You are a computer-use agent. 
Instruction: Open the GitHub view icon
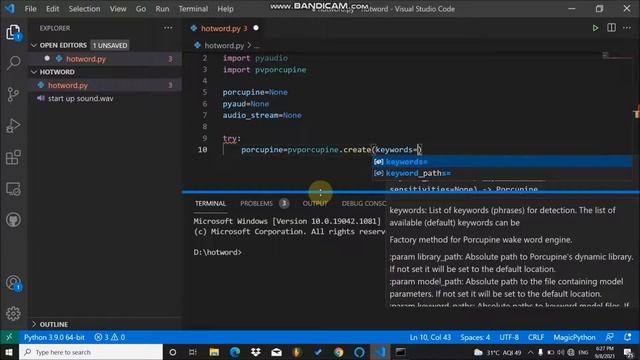[x=13, y=220]
